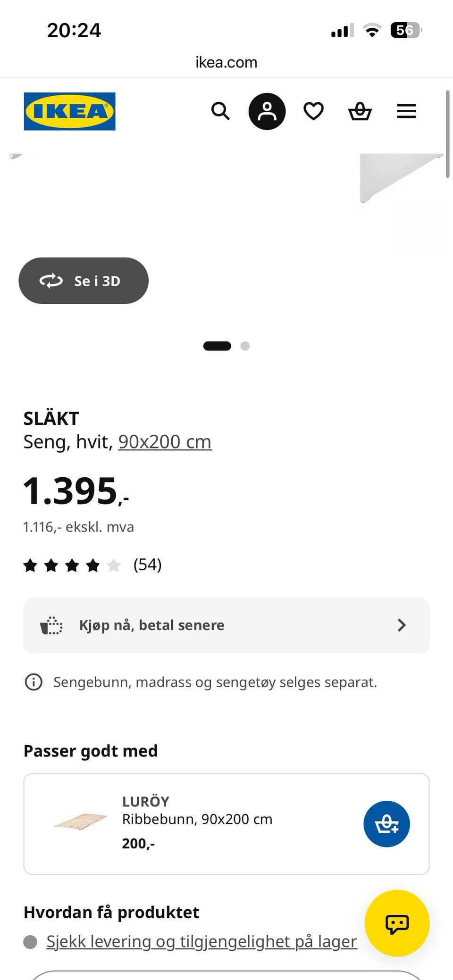Viewport: 453px width, 980px height.
Task: Open LURÖY Ribbebunn product title
Action: (x=197, y=810)
